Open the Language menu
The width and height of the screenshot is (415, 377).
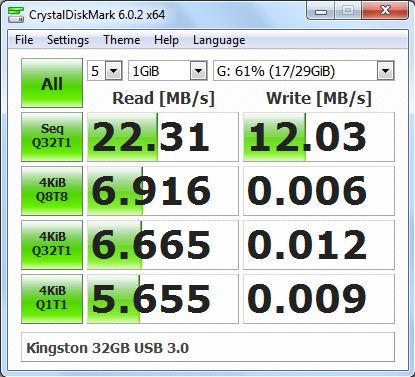tap(219, 40)
